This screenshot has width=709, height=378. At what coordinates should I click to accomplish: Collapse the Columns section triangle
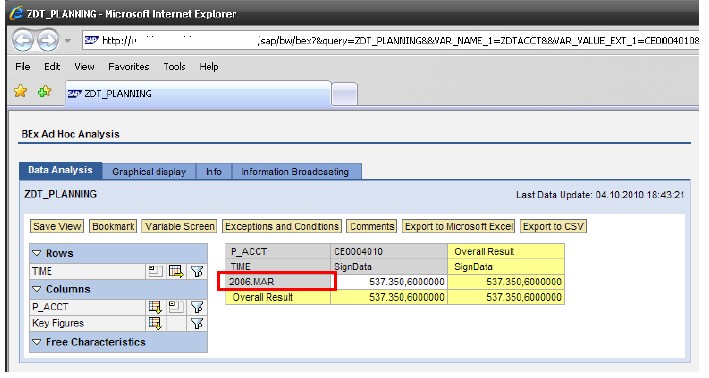(37, 289)
